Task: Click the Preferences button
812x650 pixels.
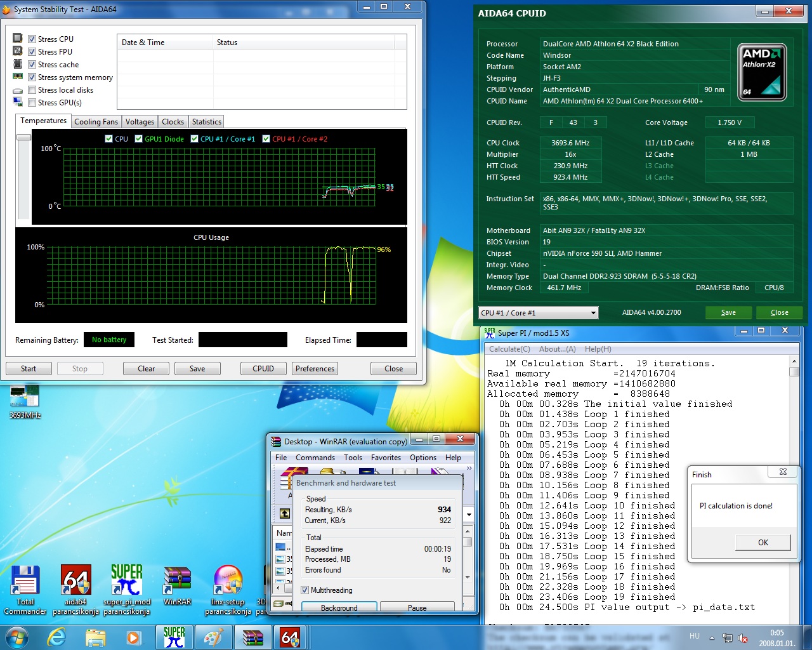Action: tap(315, 369)
